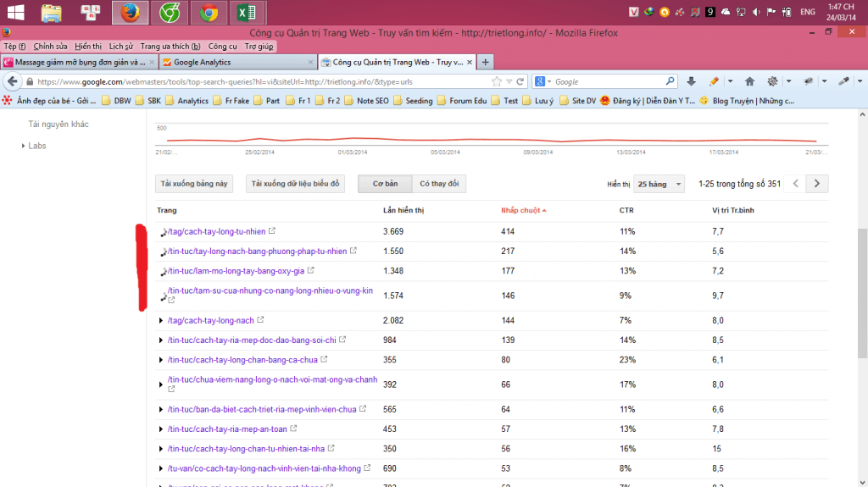Open the Seeding bookmark folder

click(x=413, y=101)
